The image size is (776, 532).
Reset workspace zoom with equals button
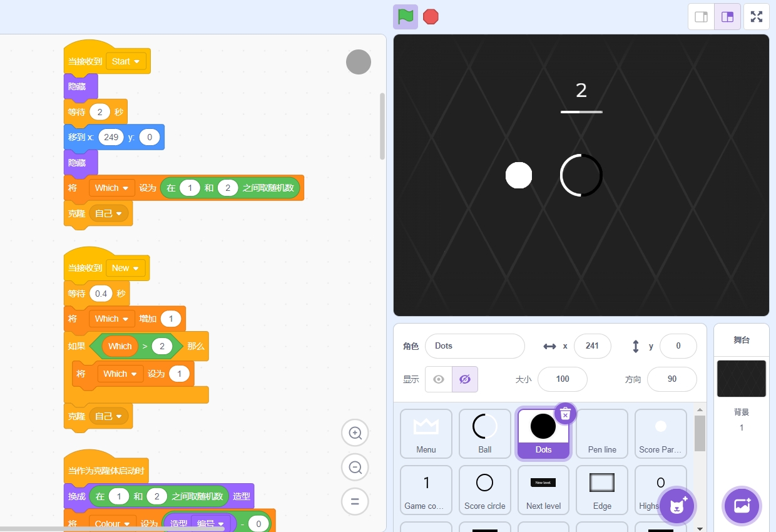coord(355,501)
